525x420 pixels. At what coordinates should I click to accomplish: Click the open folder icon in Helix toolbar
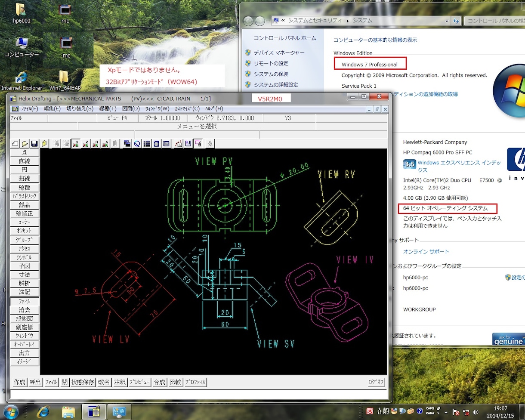coord(25,144)
